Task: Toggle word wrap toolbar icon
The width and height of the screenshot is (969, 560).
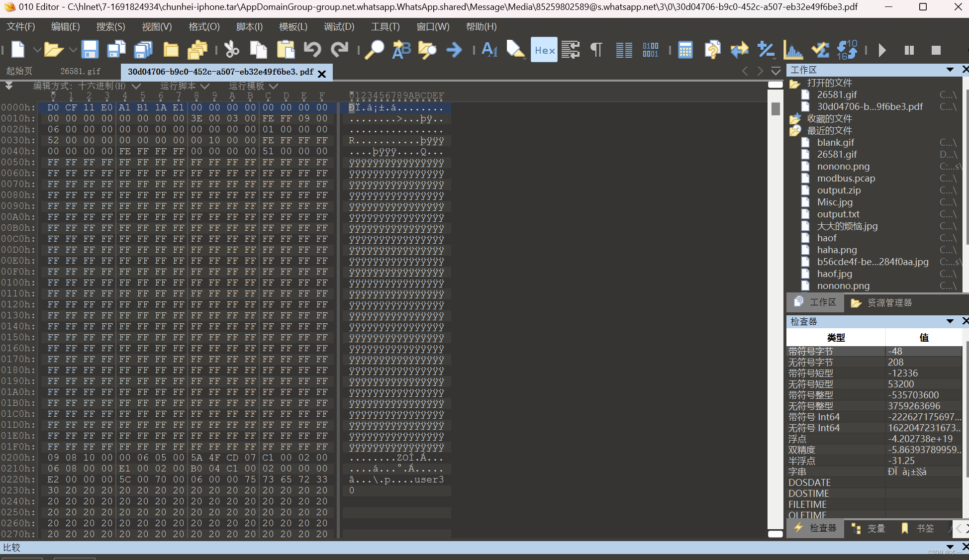Action: click(571, 50)
